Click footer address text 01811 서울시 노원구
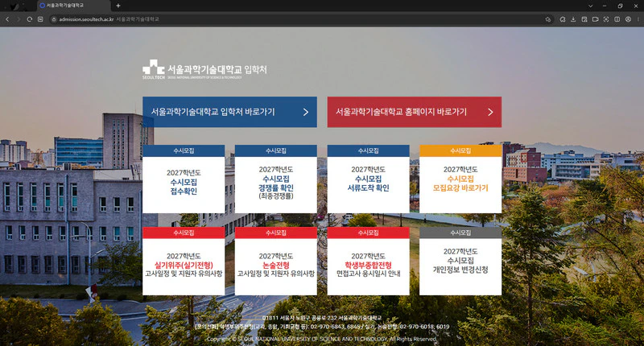This screenshot has width=644, height=346. click(321, 318)
